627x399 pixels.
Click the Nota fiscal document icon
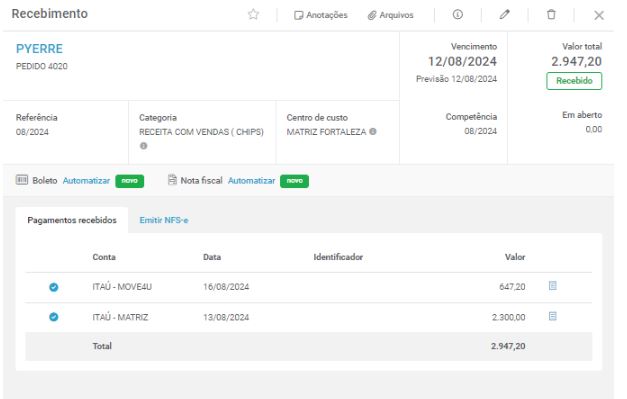[172, 180]
